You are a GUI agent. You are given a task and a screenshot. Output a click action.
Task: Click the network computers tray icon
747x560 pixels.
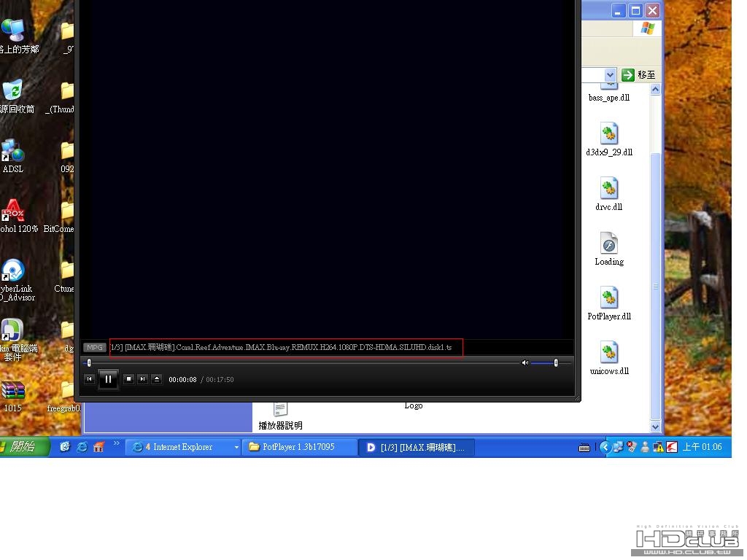[x=618, y=447]
